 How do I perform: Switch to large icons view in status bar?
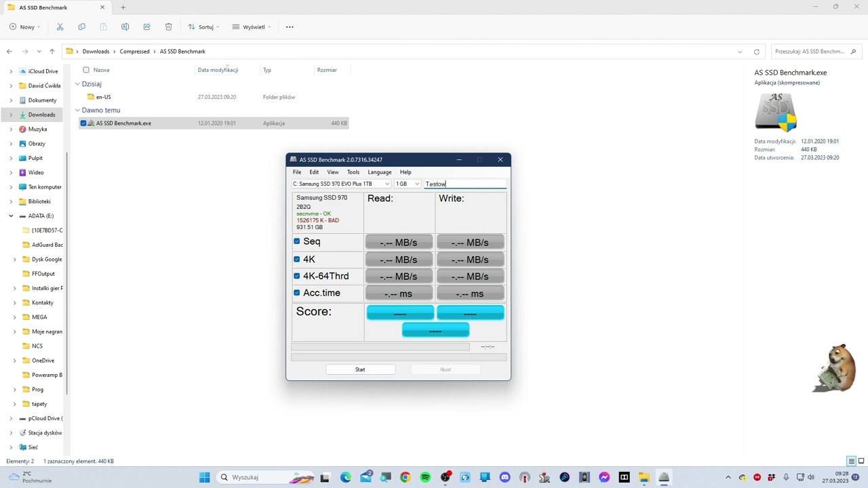pyautogui.click(x=861, y=461)
